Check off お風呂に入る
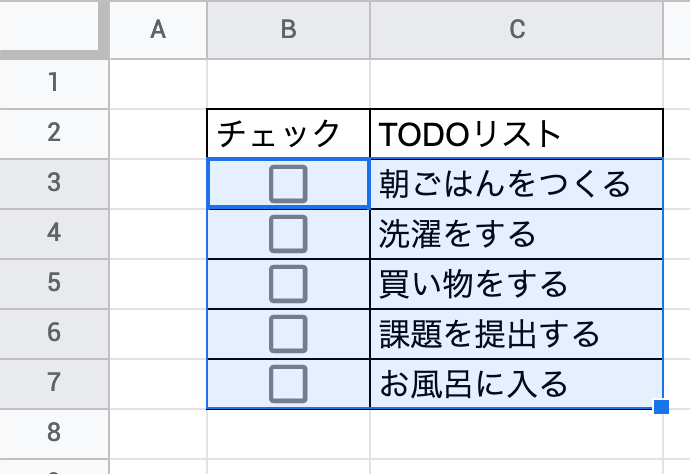This screenshot has height=474, width=690. pos(288,384)
